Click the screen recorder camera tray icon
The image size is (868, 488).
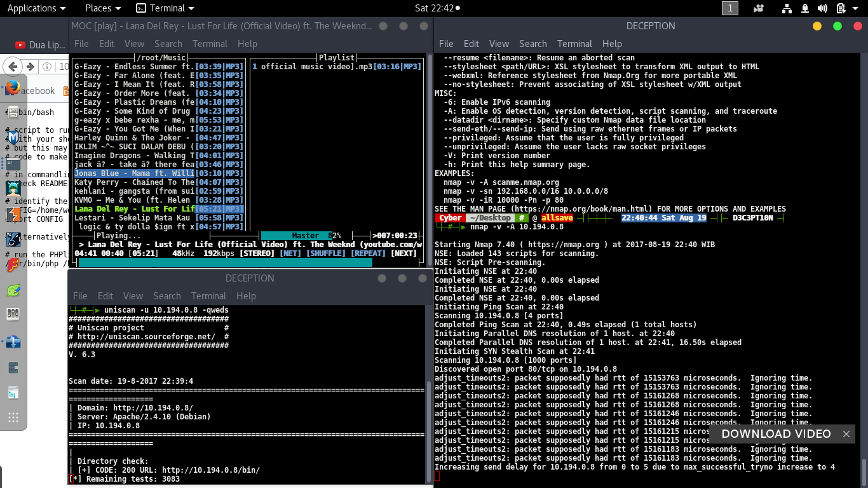pos(758,8)
